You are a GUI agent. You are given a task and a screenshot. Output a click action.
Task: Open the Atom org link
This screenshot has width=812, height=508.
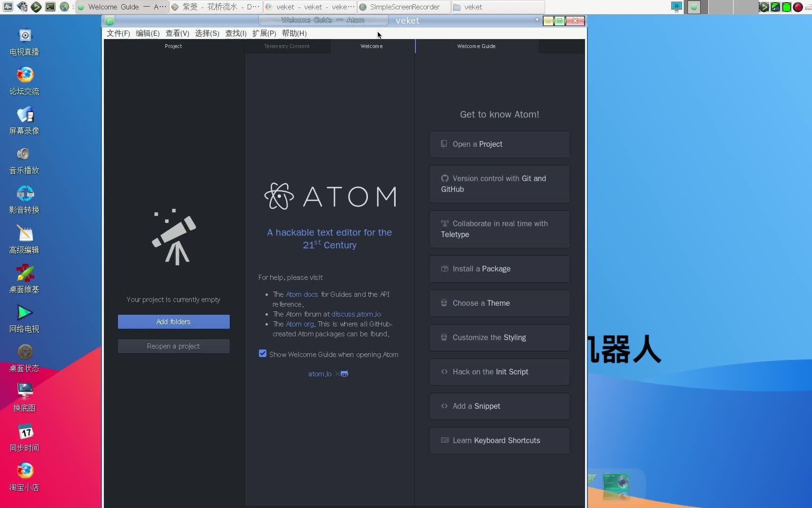300,324
